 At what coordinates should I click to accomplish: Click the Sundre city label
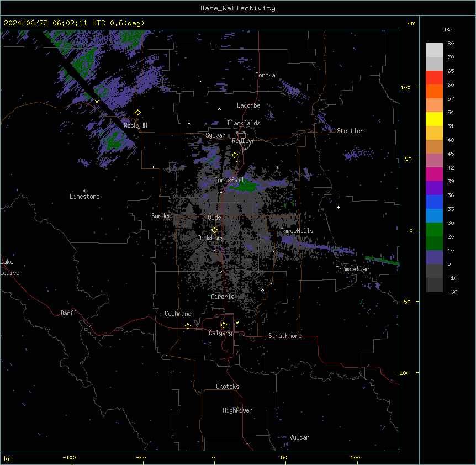(161, 216)
